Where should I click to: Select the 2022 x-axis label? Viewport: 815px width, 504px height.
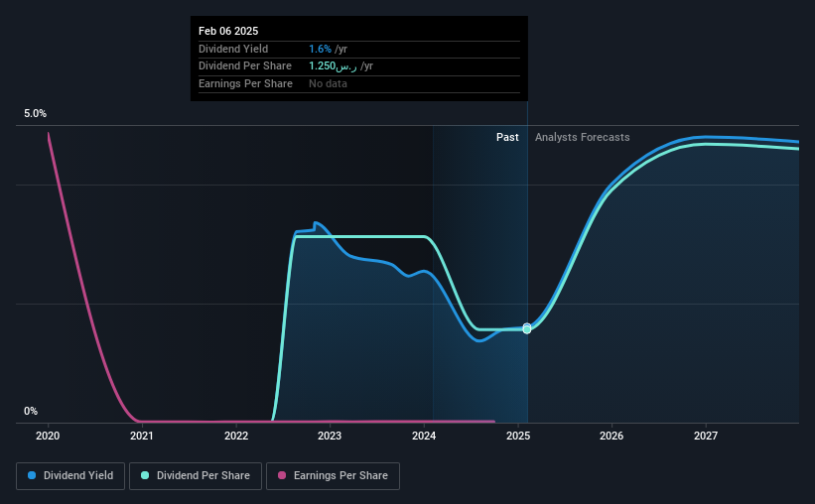[x=236, y=436]
